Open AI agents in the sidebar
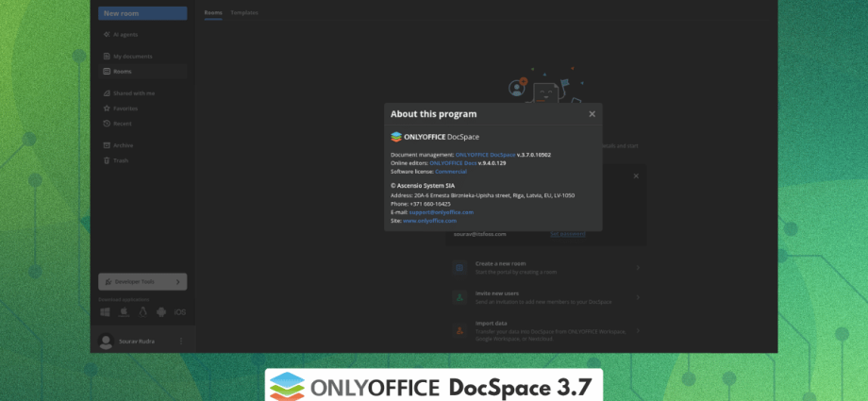Screen dimensions: 868x401 (x=121, y=34)
